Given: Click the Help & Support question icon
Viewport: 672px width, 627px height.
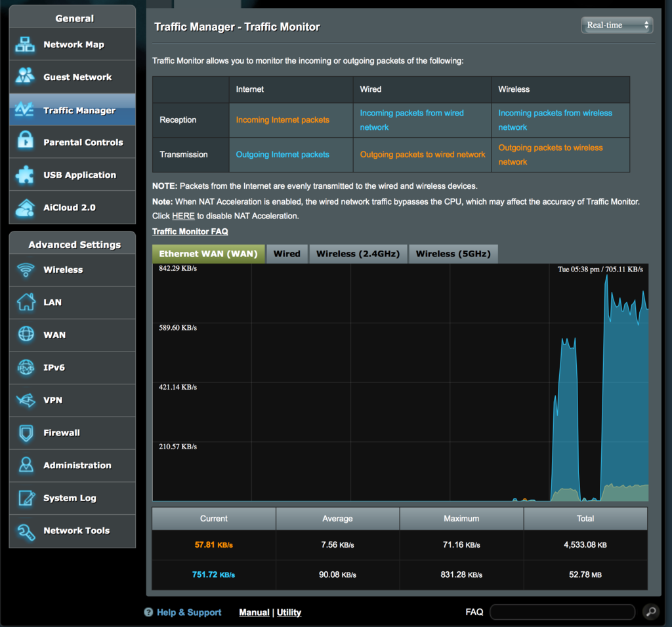Looking at the screenshot, I should coord(148,612).
